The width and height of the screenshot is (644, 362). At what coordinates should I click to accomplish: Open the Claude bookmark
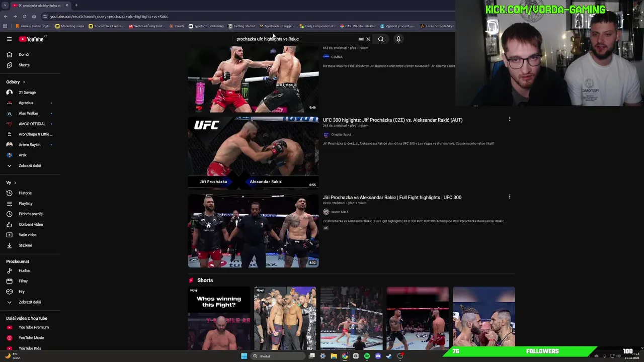176,26
